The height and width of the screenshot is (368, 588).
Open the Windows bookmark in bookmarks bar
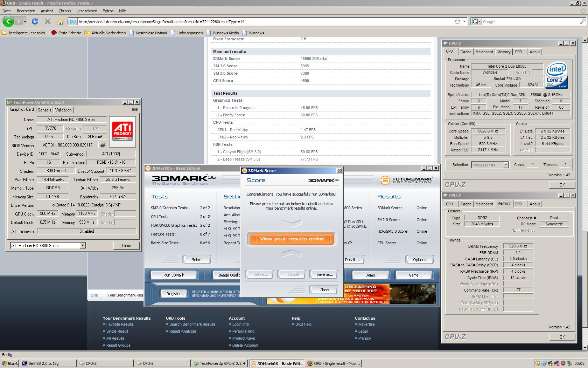[253, 33]
